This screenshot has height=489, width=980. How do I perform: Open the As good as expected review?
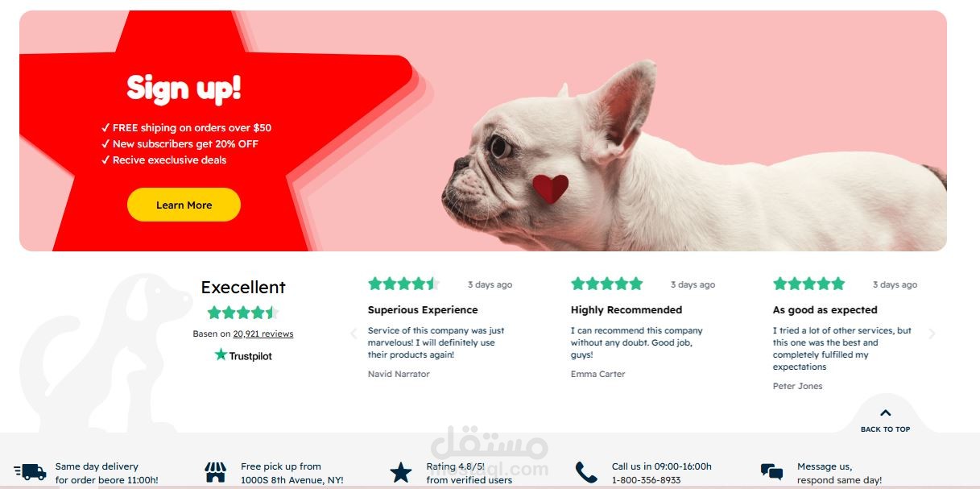pyautogui.click(x=825, y=309)
